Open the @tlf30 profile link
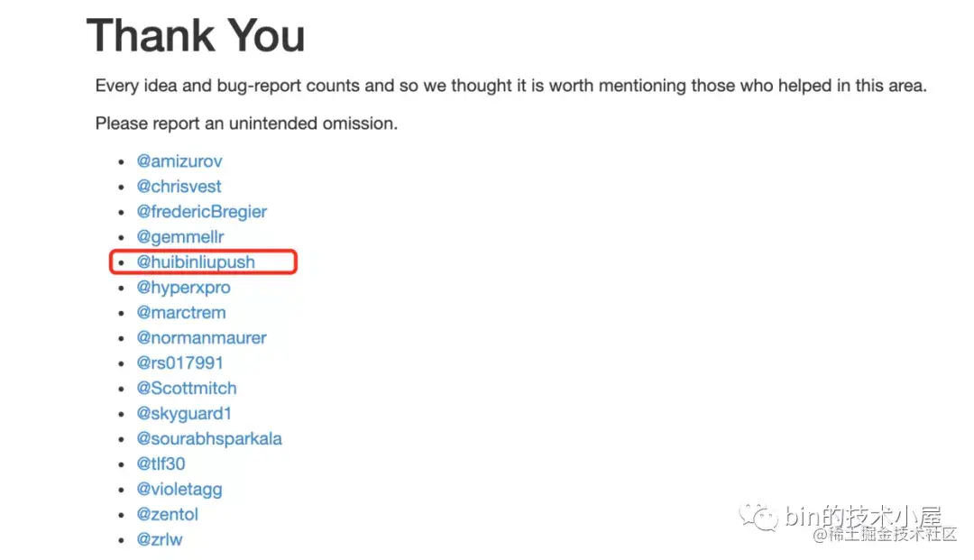Viewport: 974px width, 560px height. (161, 464)
